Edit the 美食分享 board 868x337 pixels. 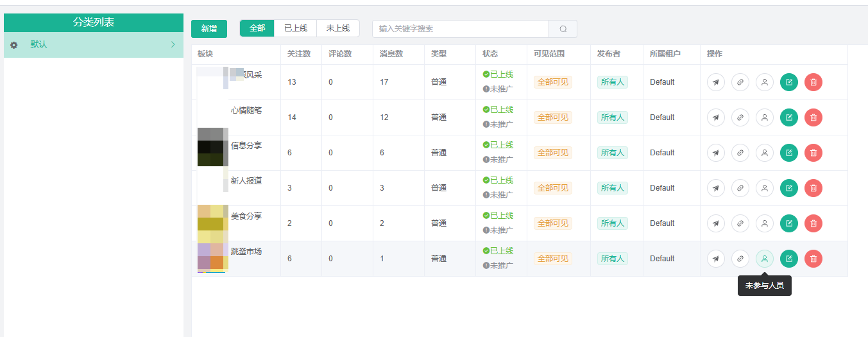pos(789,223)
